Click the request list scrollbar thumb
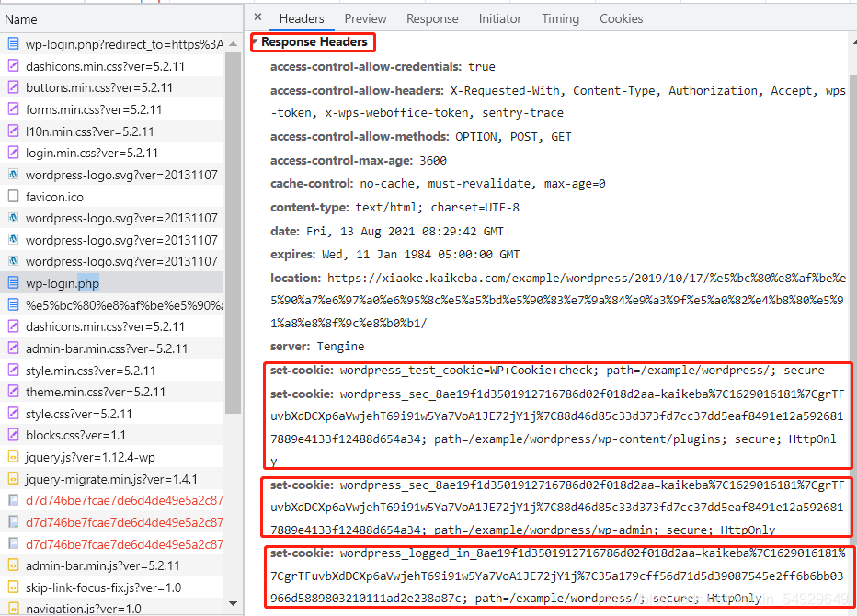The image size is (857, 616). [234, 233]
